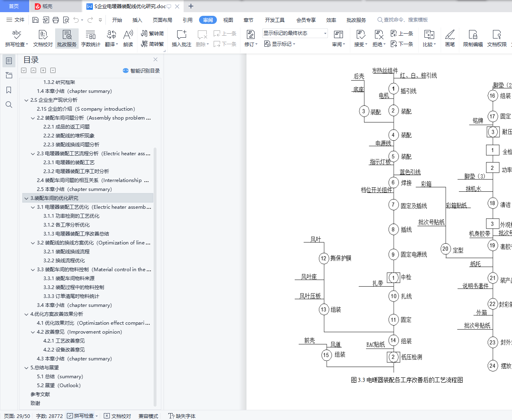
Task: Click 智能识别目录 smart outline button
Action: click(x=141, y=71)
